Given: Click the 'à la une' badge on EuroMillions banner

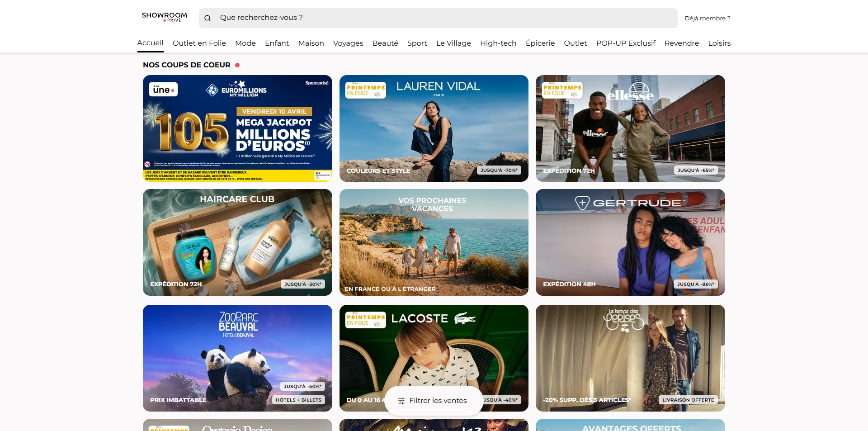Looking at the screenshot, I should coord(163,90).
